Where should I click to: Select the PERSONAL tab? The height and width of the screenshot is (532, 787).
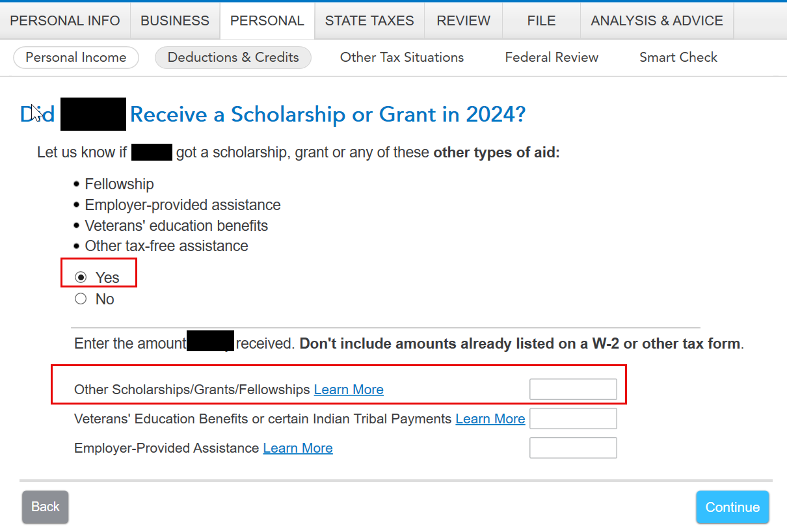click(267, 21)
